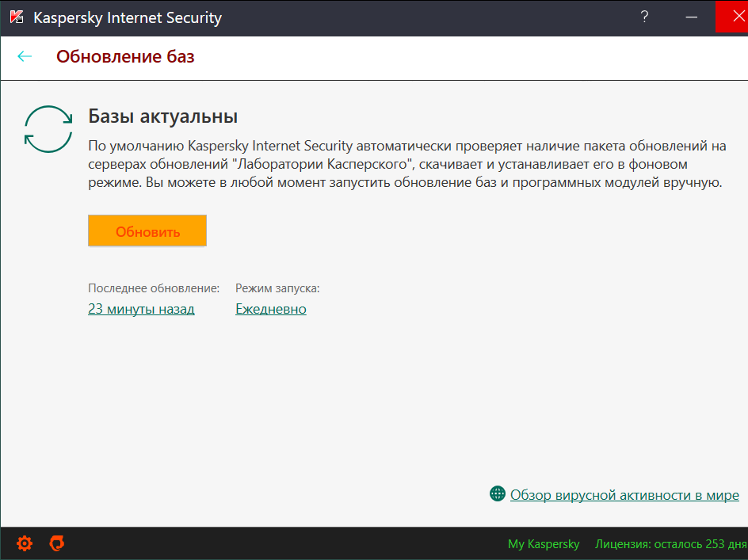Open the "23 минуты назад" update report link
The height and width of the screenshot is (560, 748).
pos(141,309)
